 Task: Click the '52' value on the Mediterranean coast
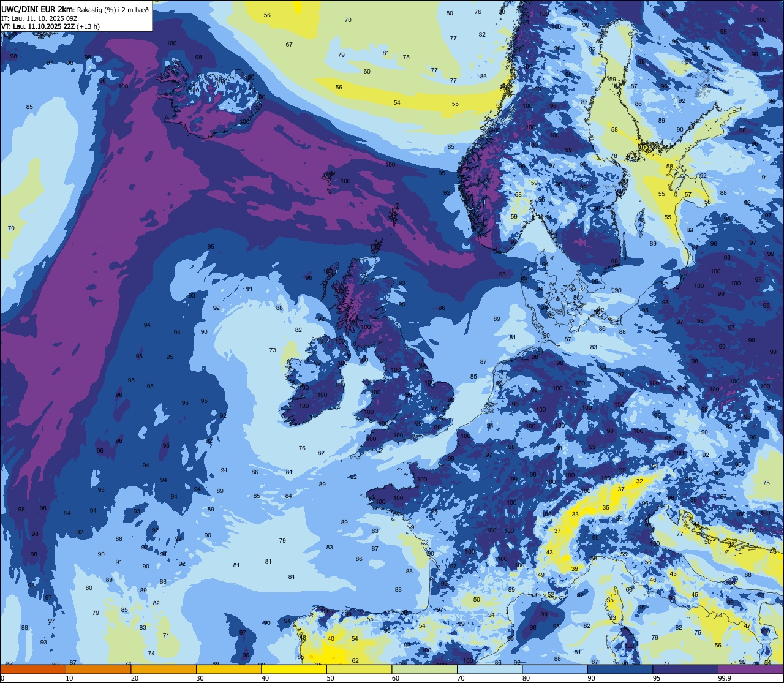tap(551, 595)
